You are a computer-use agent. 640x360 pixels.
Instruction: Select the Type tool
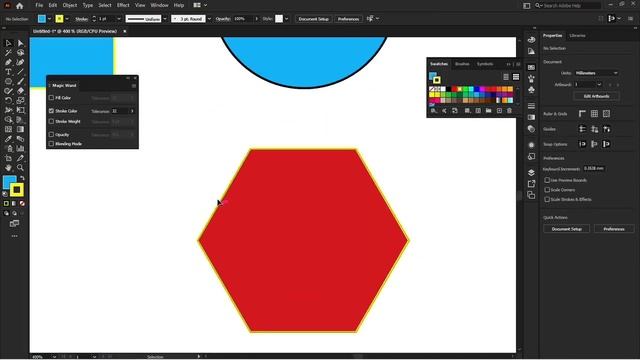[8, 72]
